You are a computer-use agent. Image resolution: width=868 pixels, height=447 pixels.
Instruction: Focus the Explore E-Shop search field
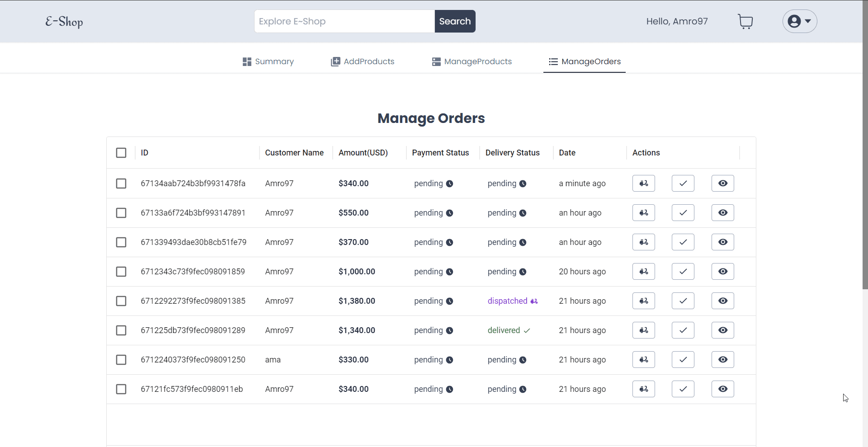(344, 21)
